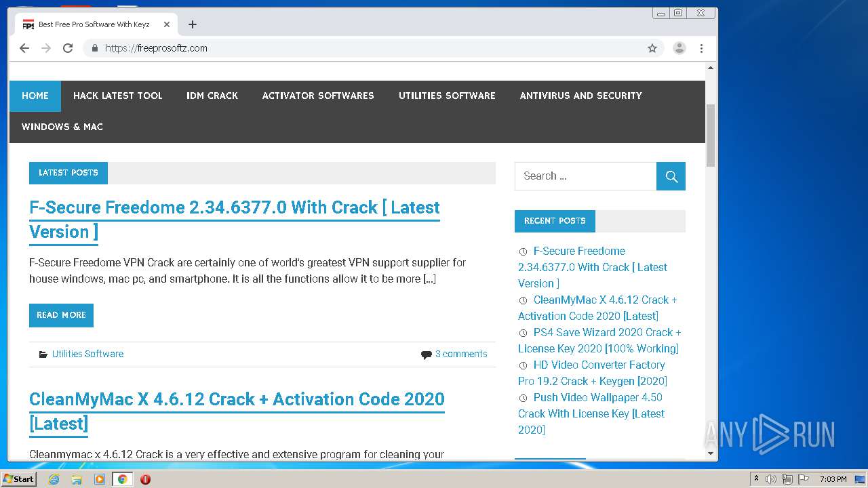
Task: Open a new tab with plus button
Action: [x=193, y=24]
